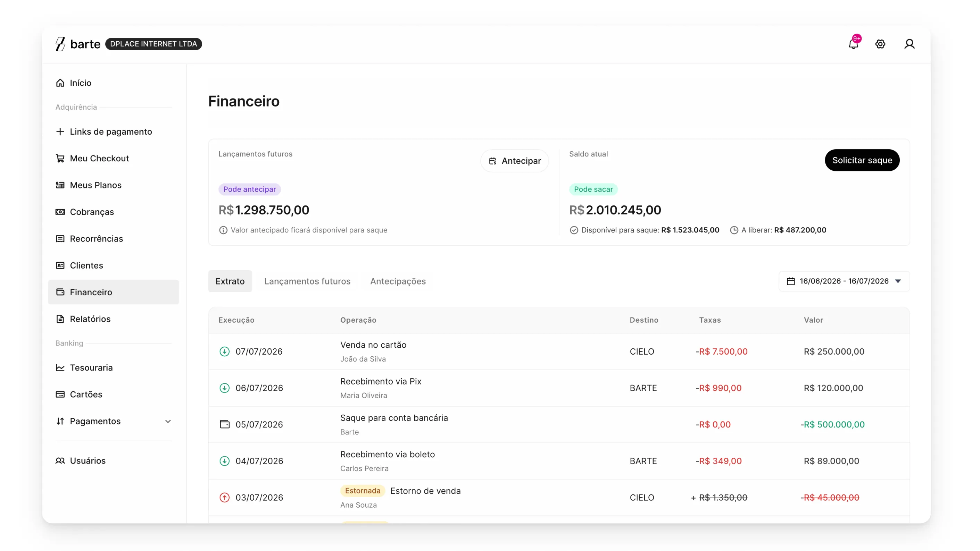Open Cartões in sidebar
Screen dimensions: 980x551
pyautogui.click(x=113, y=394)
